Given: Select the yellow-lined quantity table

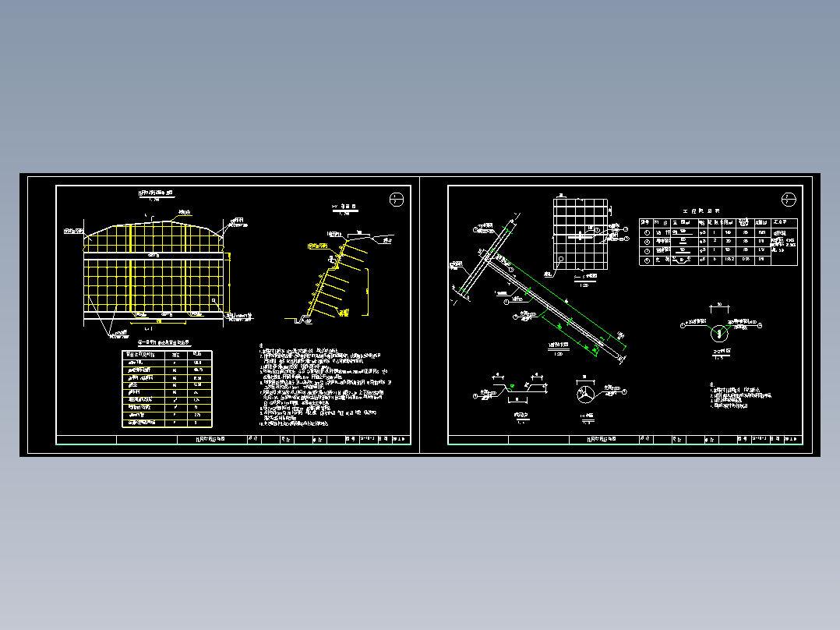Looking at the screenshot, I should [167, 389].
